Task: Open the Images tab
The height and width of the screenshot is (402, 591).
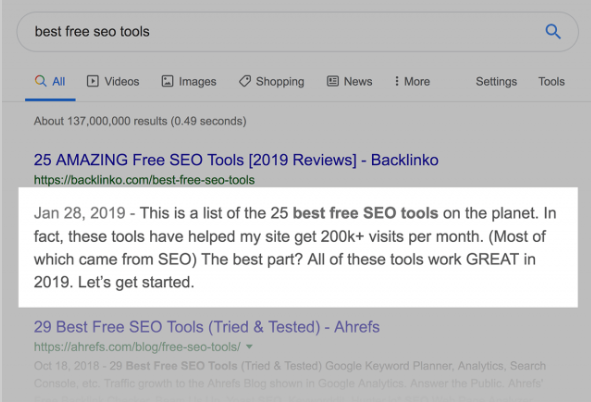Action: point(189,81)
